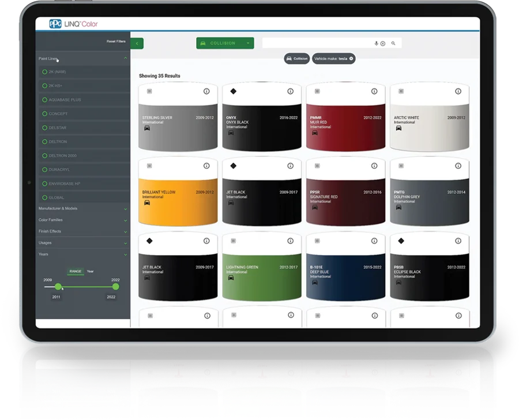The image size is (519, 420).
Task: Collapse sidebar with green back arrow button
Action: pyautogui.click(x=137, y=43)
